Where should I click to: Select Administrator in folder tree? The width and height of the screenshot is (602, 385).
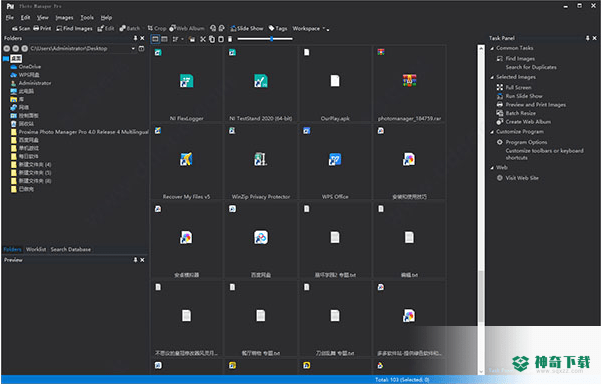pyautogui.click(x=35, y=83)
